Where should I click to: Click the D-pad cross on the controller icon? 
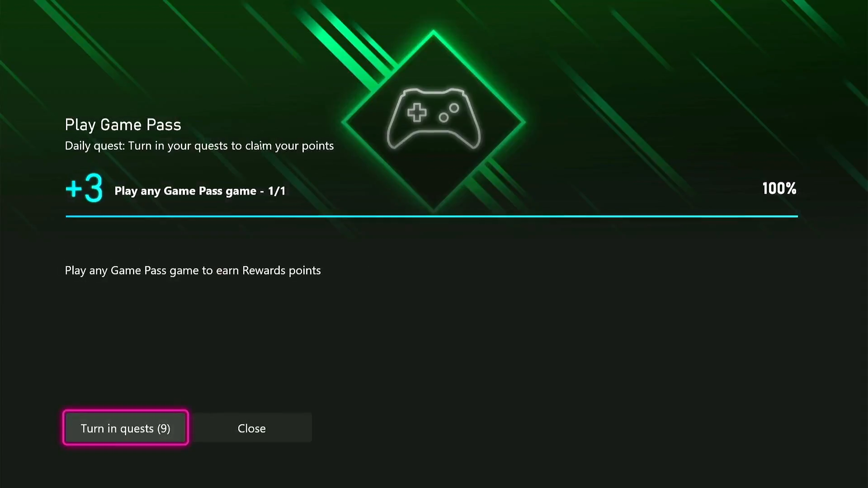417,113
